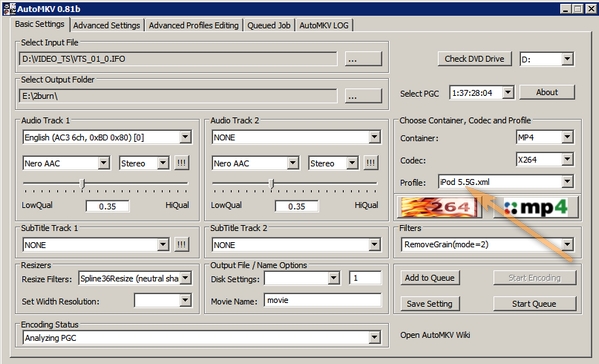Screen dimensions: 599x364
Task: Open the Resize Filters Spline36Resize dropdown
Action: tap(185, 278)
